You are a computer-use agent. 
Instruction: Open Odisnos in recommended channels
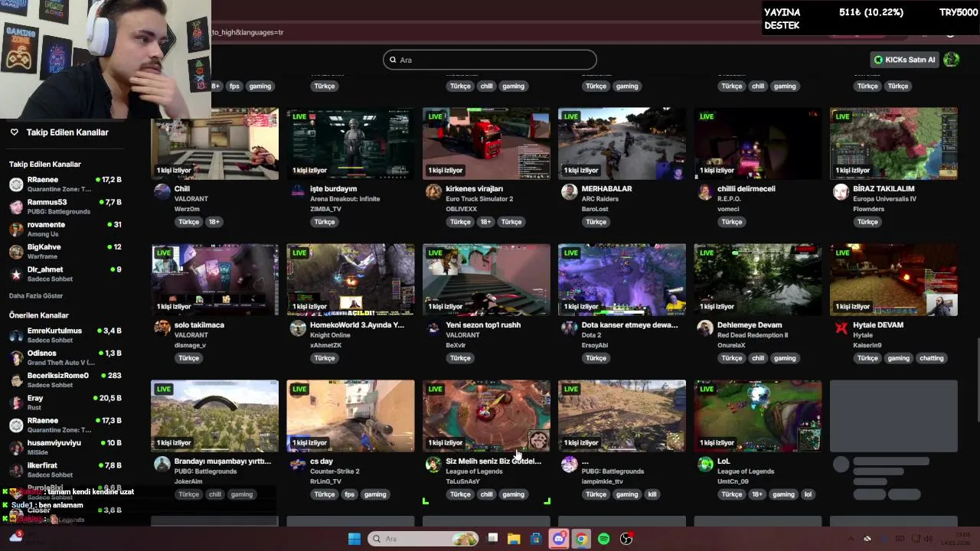(x=65, y=357)
